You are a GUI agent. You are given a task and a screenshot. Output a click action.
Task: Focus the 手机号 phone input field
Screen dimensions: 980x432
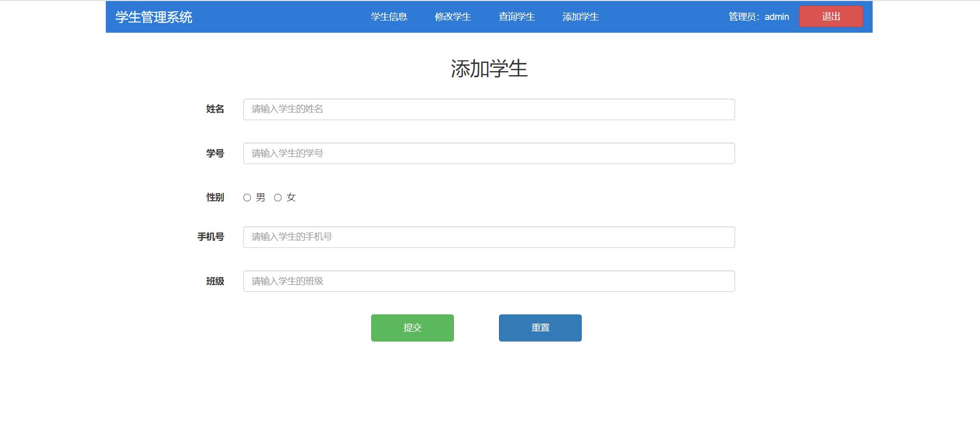click(489, 237)
